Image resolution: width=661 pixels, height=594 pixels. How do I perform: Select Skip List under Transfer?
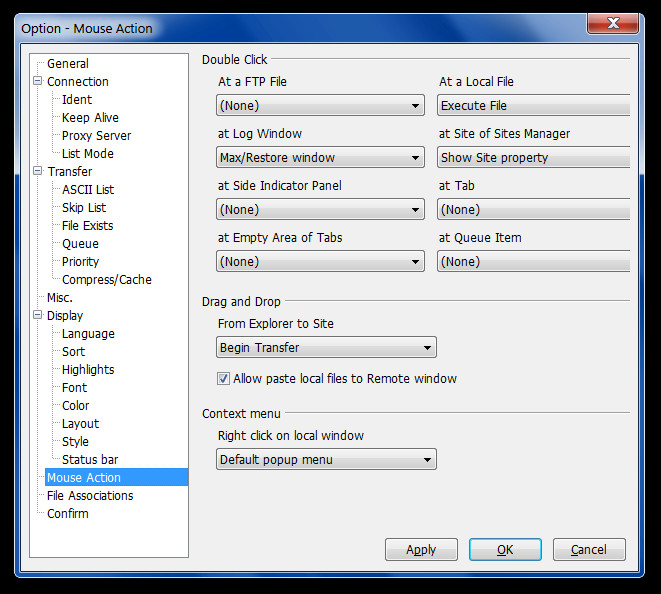(x=84, y=208)
